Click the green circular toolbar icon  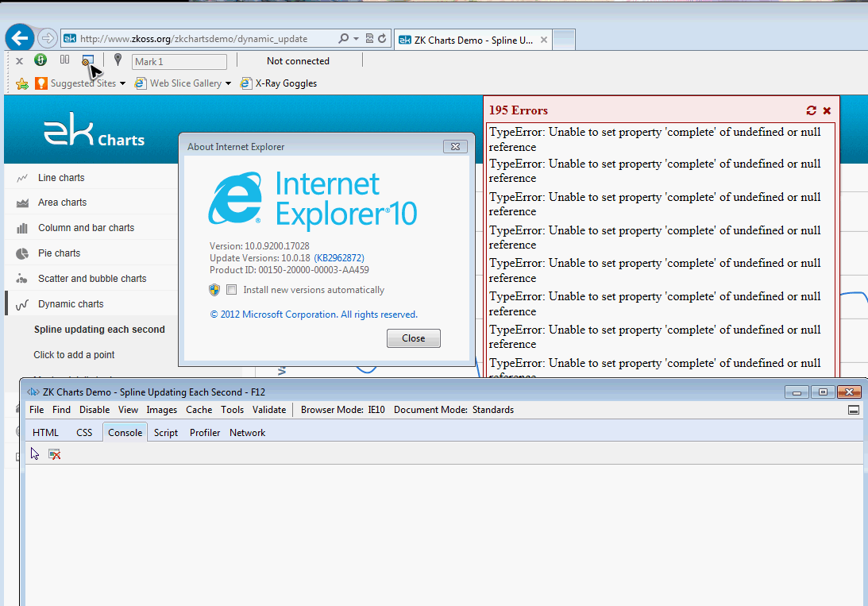pos(41,60)
